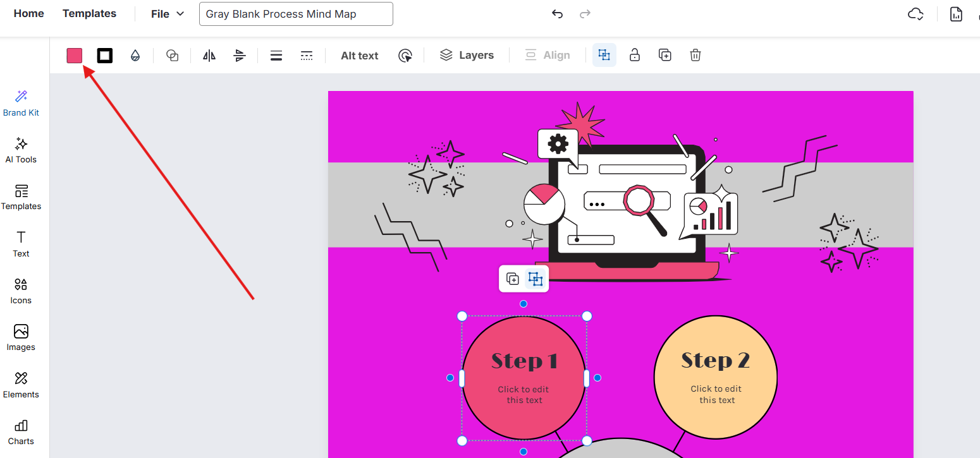Open Templates in the top navigation

coord(89,13)
